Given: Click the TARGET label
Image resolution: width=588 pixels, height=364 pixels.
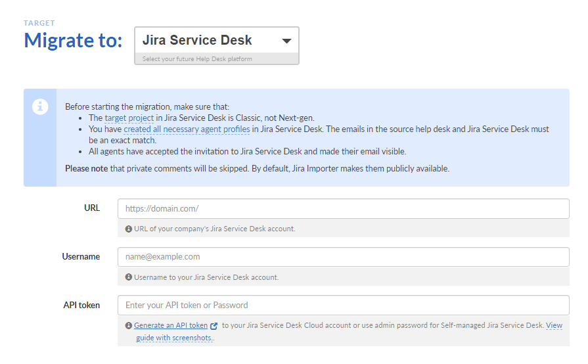Looking at the screenshot, I should (x=39, y=23).
